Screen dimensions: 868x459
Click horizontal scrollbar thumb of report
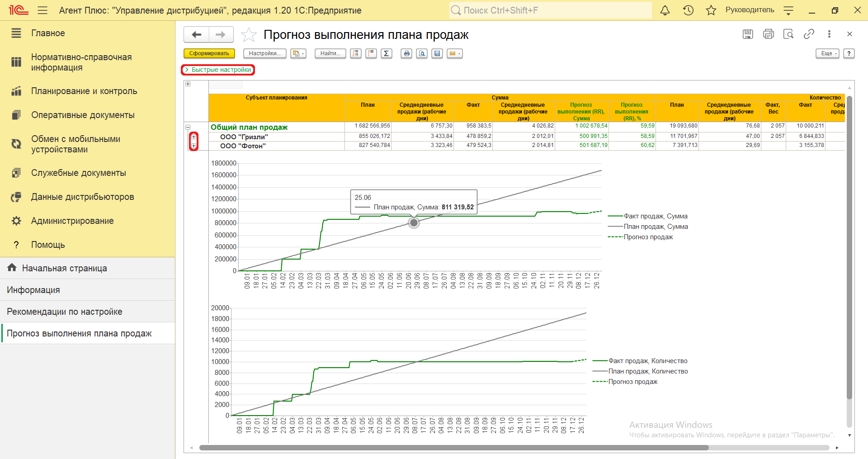[x=454, y=448]
